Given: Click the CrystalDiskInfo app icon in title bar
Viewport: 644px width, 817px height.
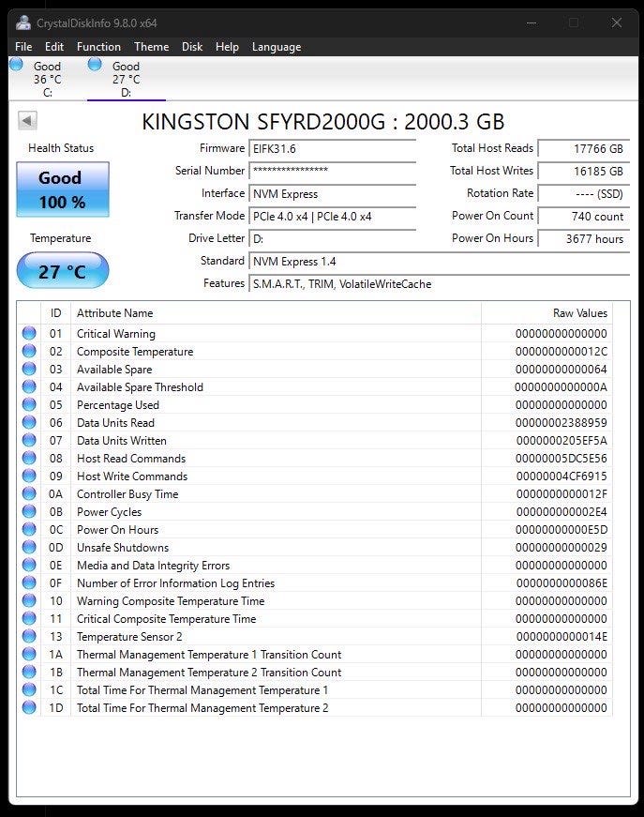Looking at the screenshot, I should [23, 23].
